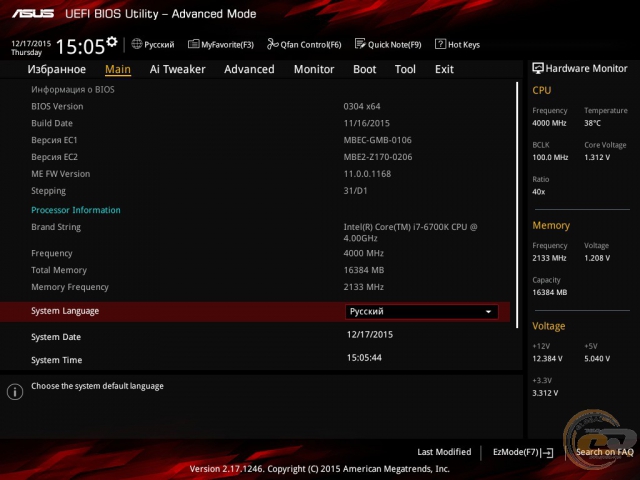This screenshot has height=480, width=640.
Task: Click the info icon beside help text
Action: pyautogui.click(x=15, y=392)
